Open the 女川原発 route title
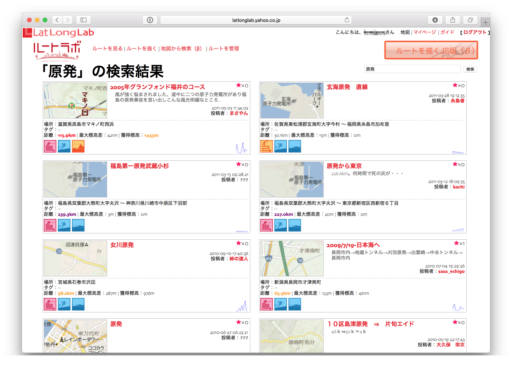The width and height of the screenshot is (512, 384). (122, 245)
